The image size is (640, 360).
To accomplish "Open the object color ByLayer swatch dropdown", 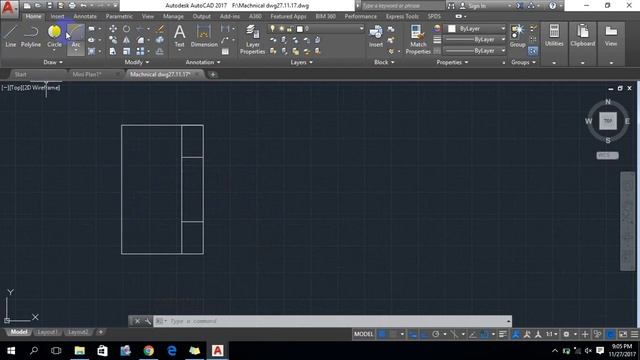I will click(476, 29).
